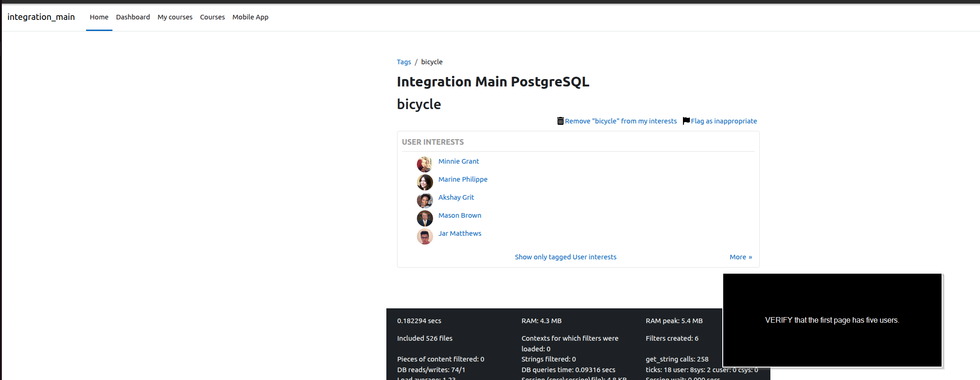Select Courses in the top navigation
The image size is (980, 380).
(x=212, y=17)
